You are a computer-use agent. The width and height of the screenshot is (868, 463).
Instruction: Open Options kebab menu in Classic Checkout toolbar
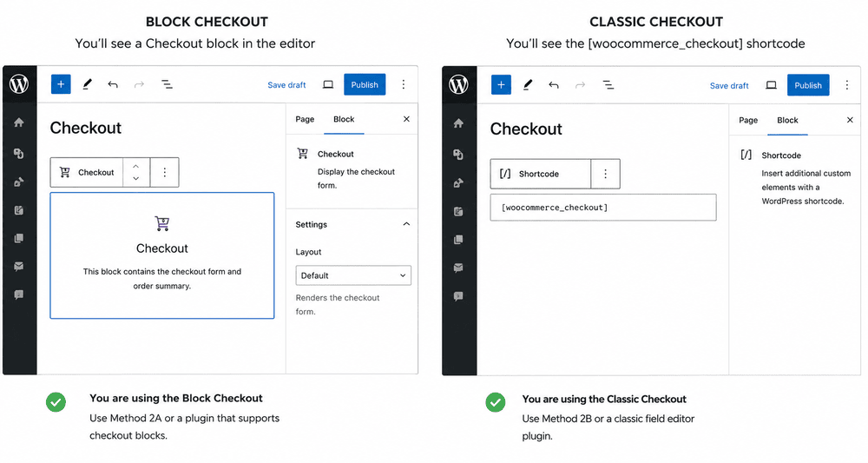click(847, 85)
